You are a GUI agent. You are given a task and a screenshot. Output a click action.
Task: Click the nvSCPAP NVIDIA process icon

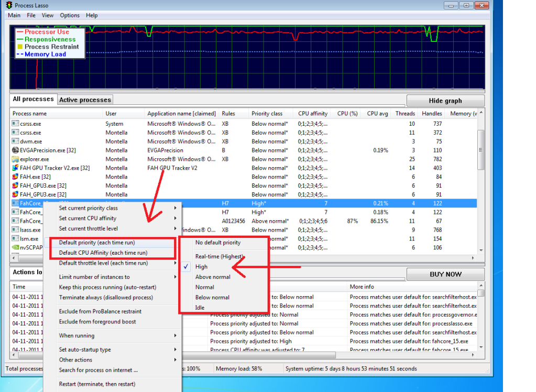15,247
